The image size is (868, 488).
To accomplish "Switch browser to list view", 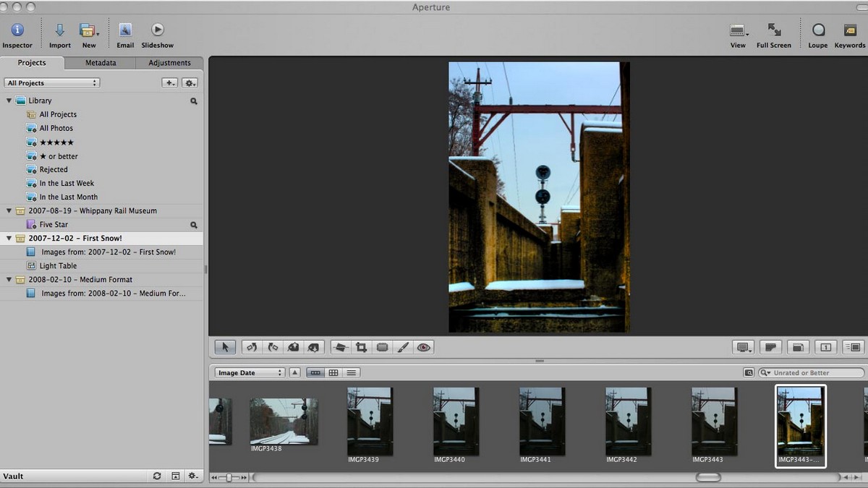I will click(351, 373).
